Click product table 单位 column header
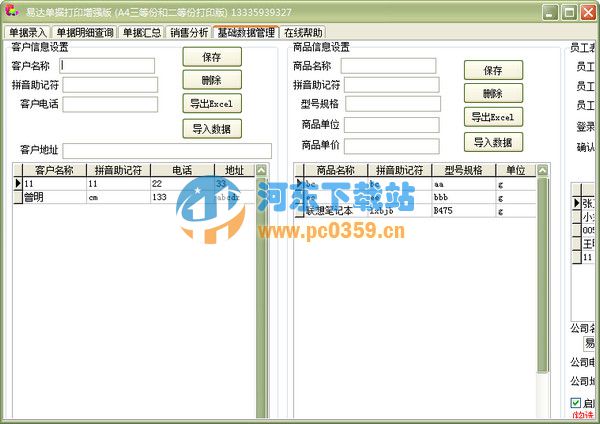 pos(516,170)
